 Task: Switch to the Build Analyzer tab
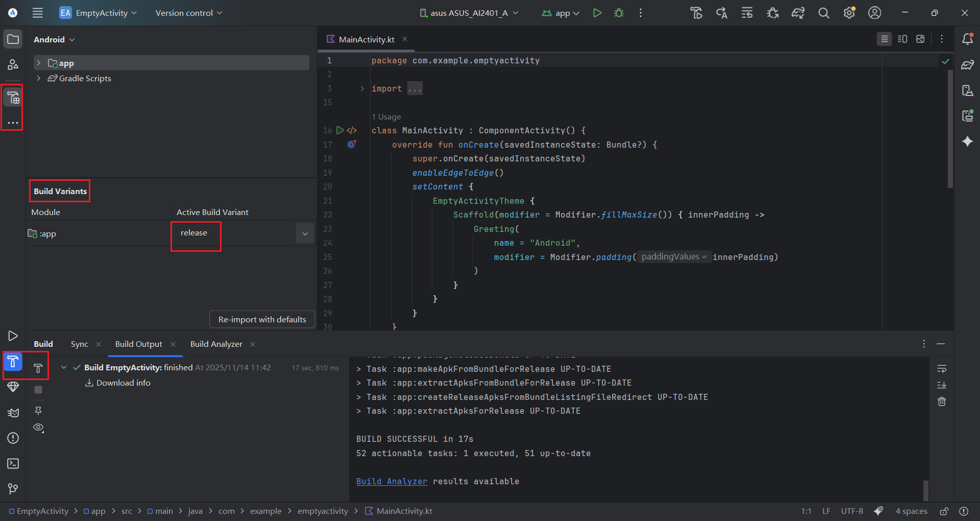(216, 344)
